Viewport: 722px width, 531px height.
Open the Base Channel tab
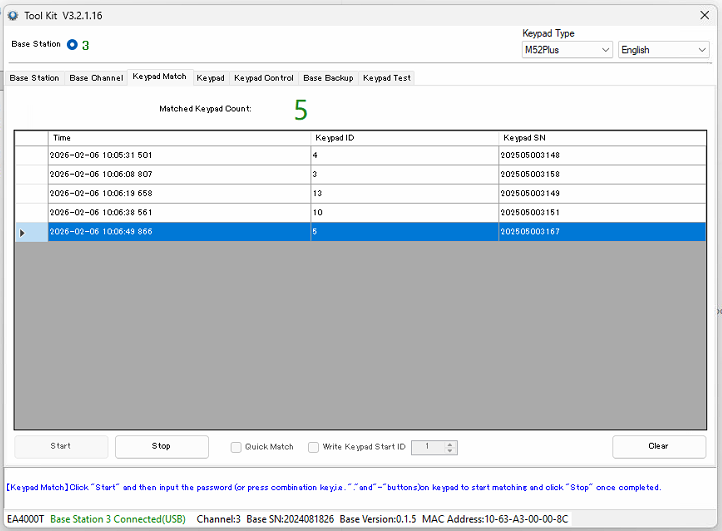pyautogui.click(x=96, y=78)
